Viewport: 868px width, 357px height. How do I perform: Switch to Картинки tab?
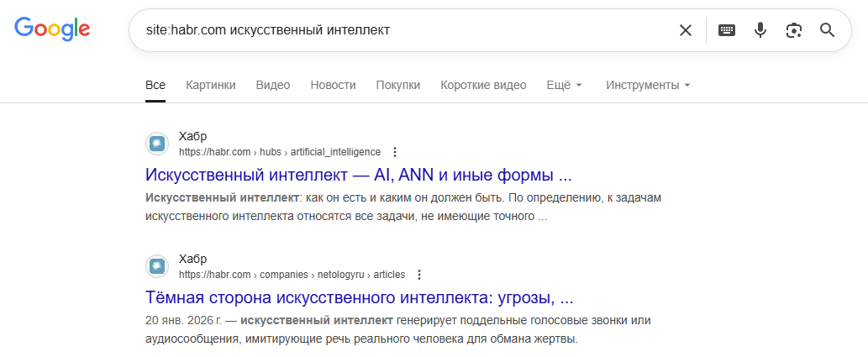(x=211, y=85)
